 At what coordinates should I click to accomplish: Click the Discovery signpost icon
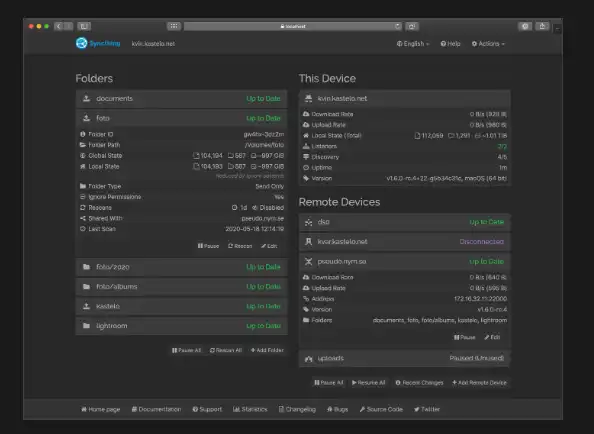[306, 157]
